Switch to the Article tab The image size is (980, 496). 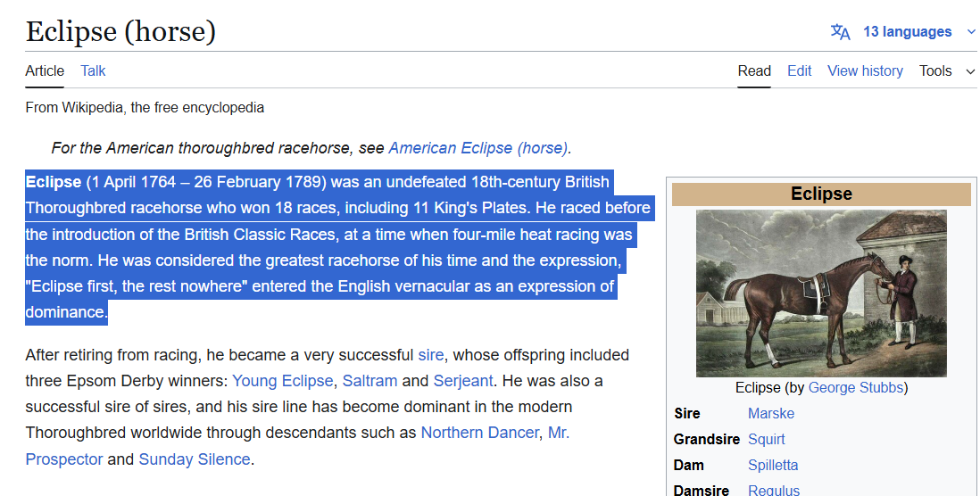[45, 70]
